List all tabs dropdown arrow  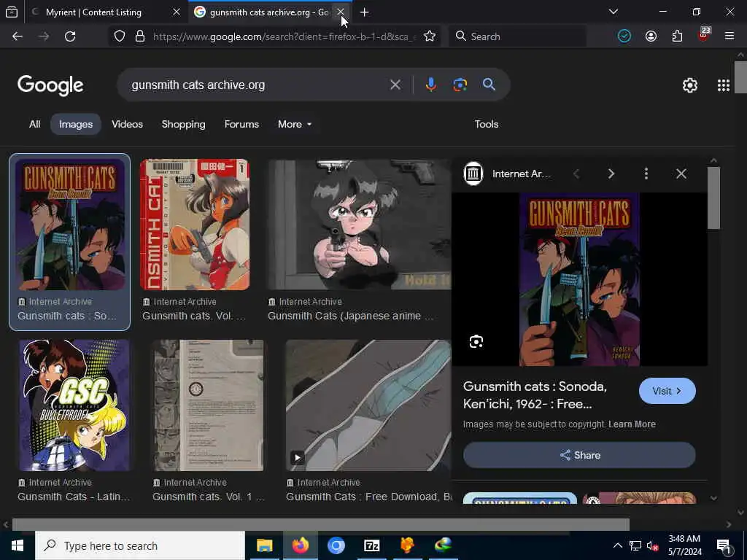coord(614,12)
